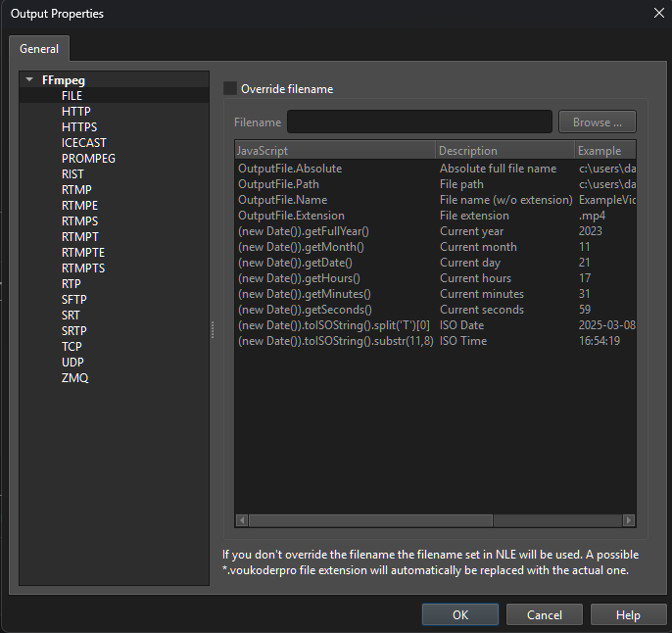Select the UDP output protocol
672x633 pixels.
click(72, 363)
